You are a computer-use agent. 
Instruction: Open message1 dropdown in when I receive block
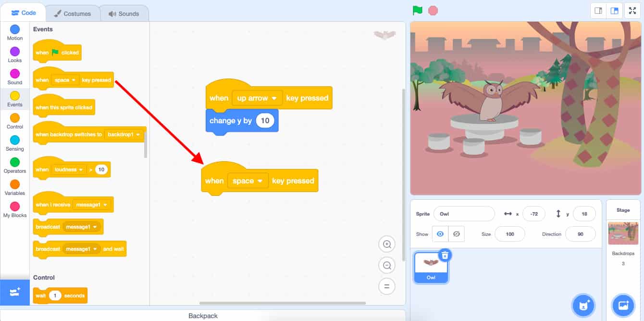(x=91, y=205)
